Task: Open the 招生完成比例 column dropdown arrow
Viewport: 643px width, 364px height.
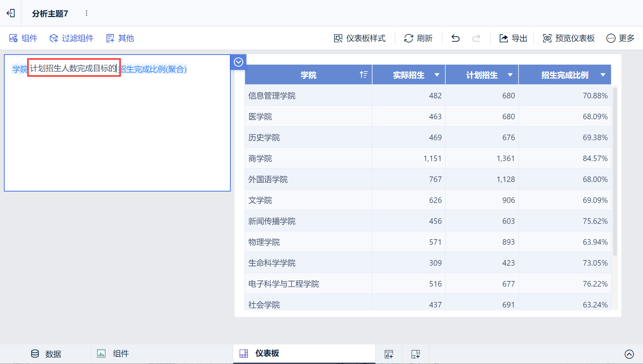Action: [x=603, y=75]
